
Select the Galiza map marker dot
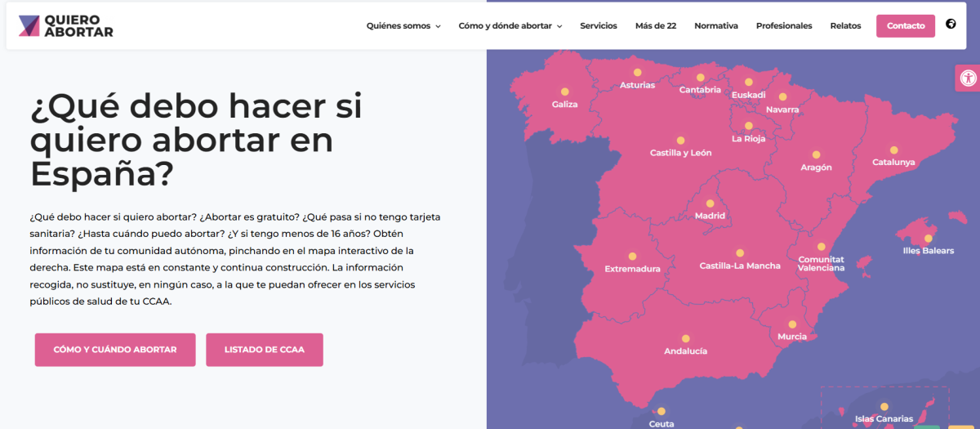564,92
